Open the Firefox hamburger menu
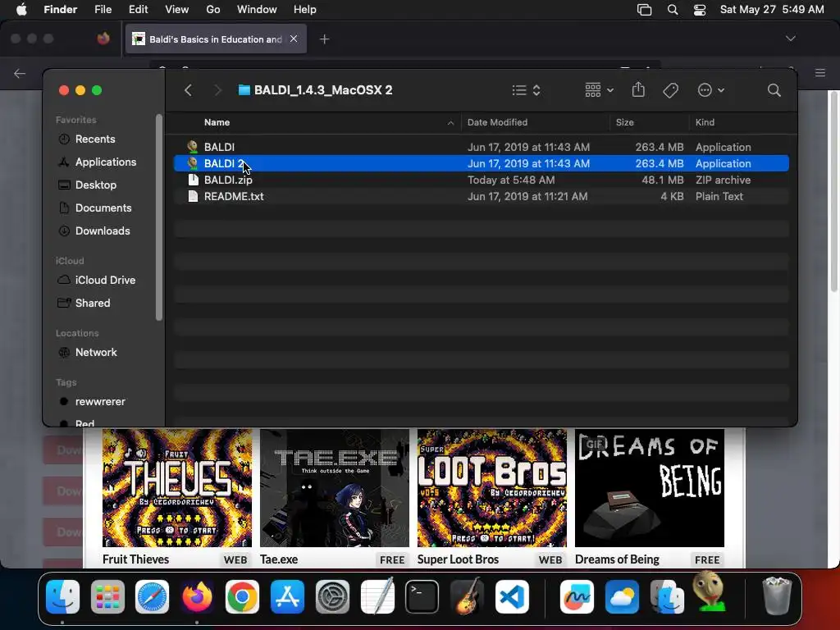 820,72
